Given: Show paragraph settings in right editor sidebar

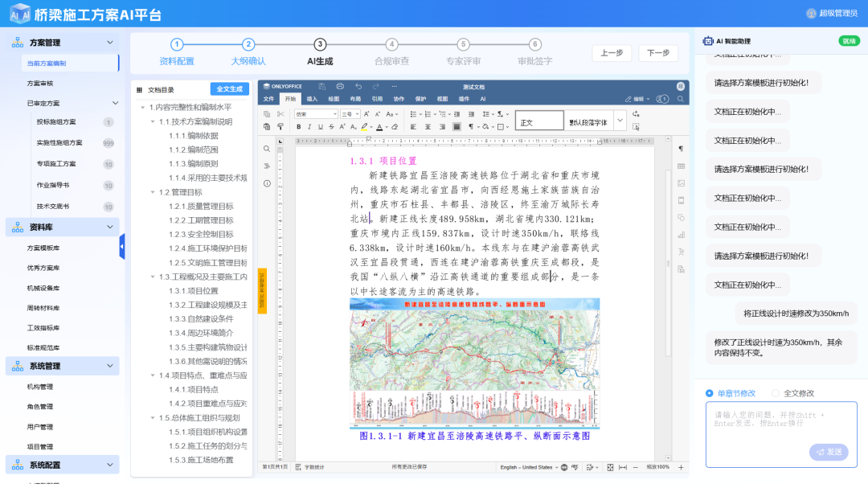Looking at the screenshot, I should [681, 149].
